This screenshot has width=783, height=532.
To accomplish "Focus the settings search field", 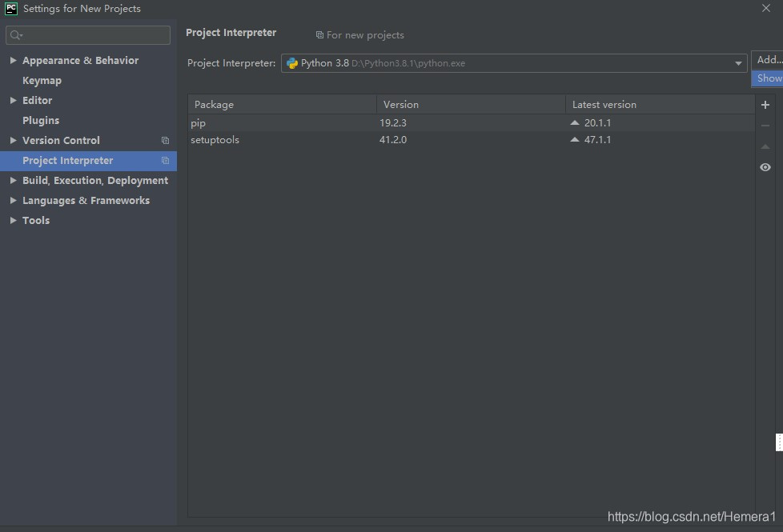I will pyautogui.click(x=88, y=35).
